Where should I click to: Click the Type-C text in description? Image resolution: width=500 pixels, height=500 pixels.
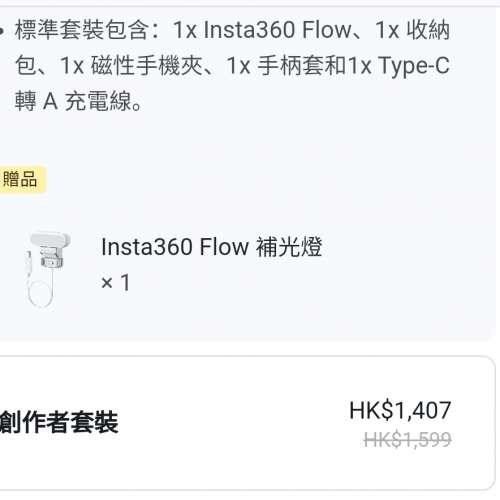pyautogui.click(x=414, y=66)
